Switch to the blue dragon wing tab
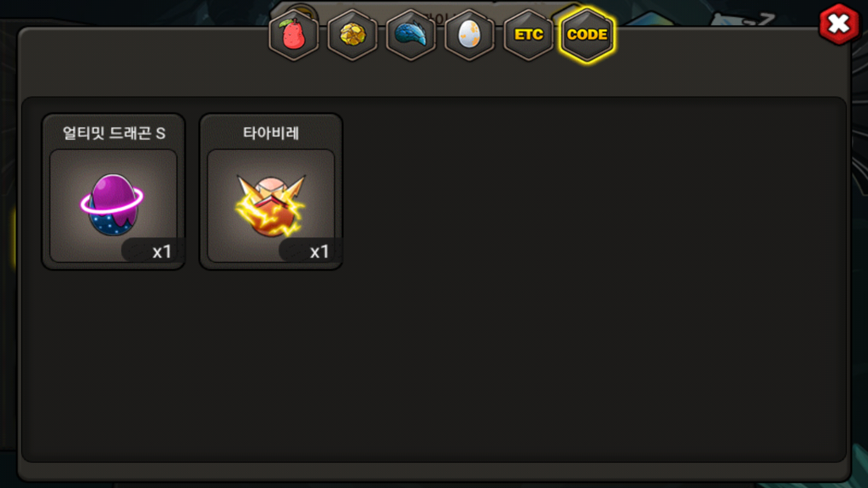This screenshot has height=488, width=868. point(411,34)
